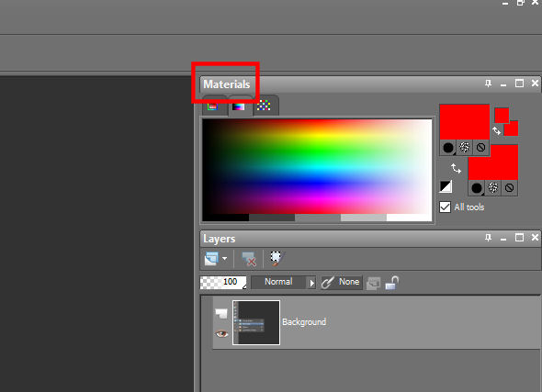Swap the small foreground and background colors
The image size is (542, 392).
point(496,131)
